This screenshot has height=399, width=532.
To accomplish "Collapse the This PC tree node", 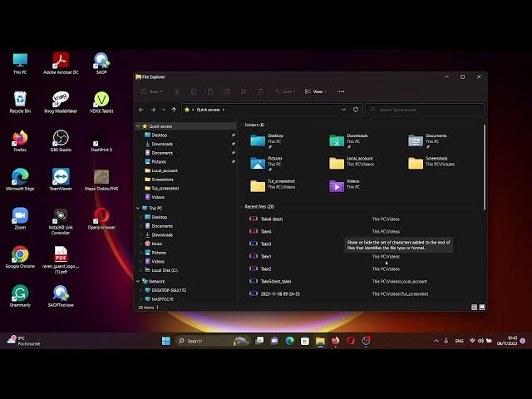I will (138, 208).
